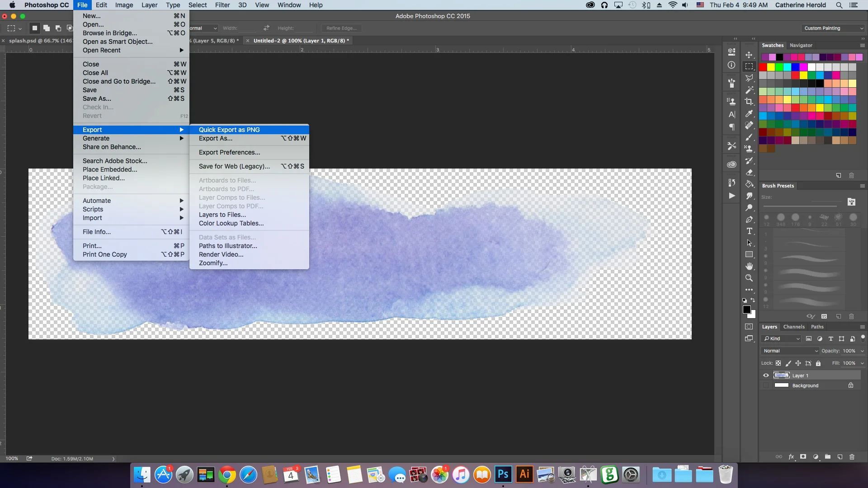Select the Healing Brush tool
The image size is (868, 488).
(x=749, y=125)
